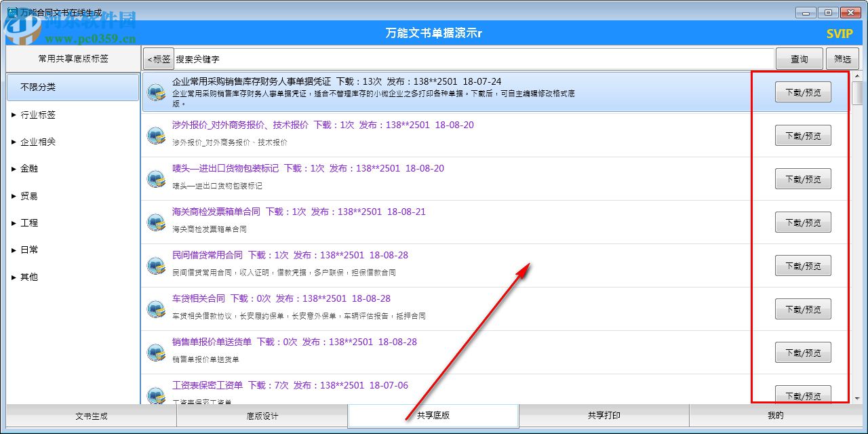The height and width of the screenshot is (434, 868).
Task: Select the icon next to 车贷相关合同
Action: [156, 309]
